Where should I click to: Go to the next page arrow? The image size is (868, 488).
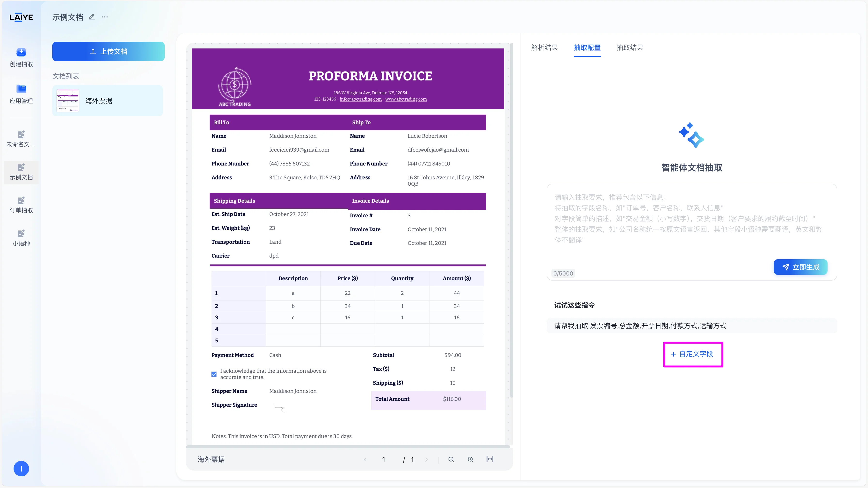(426, 459)
